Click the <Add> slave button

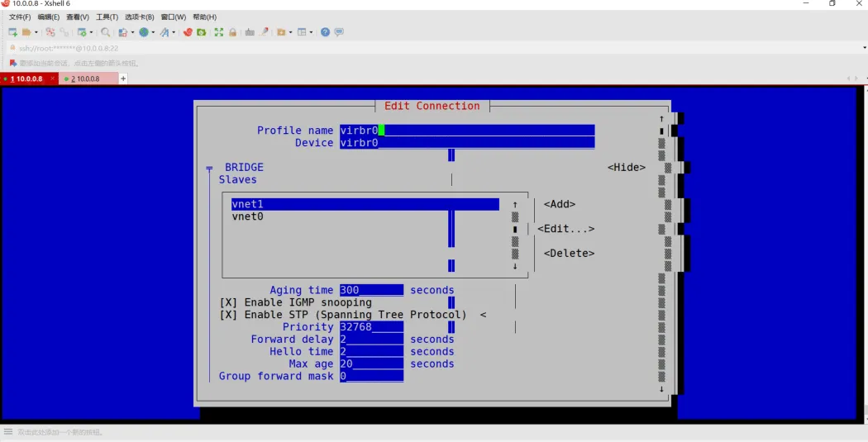pyautogui.click(x=559, y=204)
